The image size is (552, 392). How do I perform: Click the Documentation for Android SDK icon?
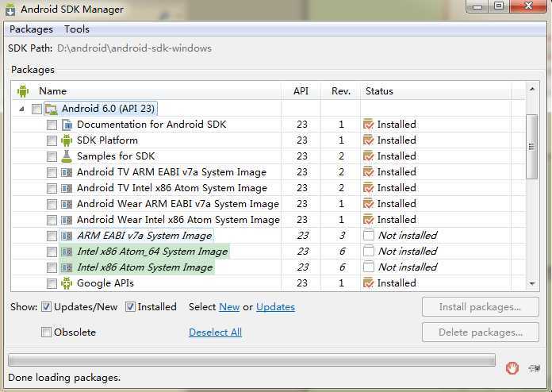pos(67,125)
